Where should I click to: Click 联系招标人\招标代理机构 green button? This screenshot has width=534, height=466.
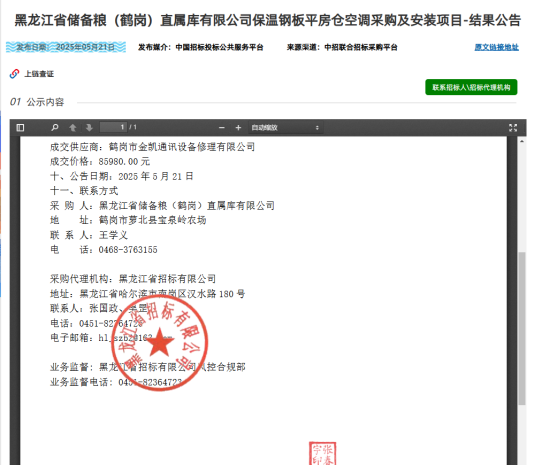click(471, 87)
